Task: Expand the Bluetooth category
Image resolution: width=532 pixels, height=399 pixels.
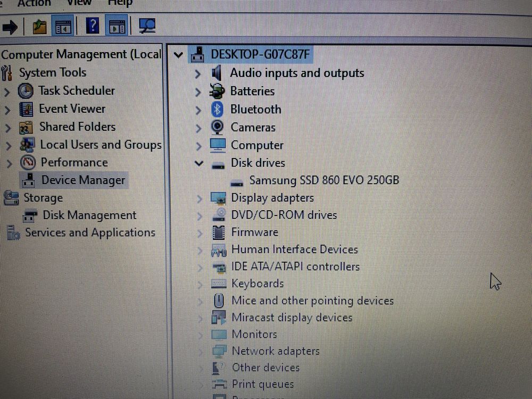Action: click(198, 110)
